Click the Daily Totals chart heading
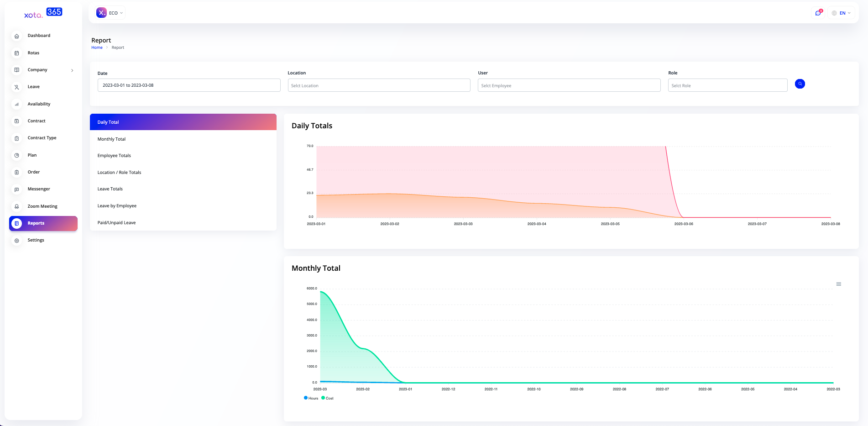 click(x=312, y=126)
